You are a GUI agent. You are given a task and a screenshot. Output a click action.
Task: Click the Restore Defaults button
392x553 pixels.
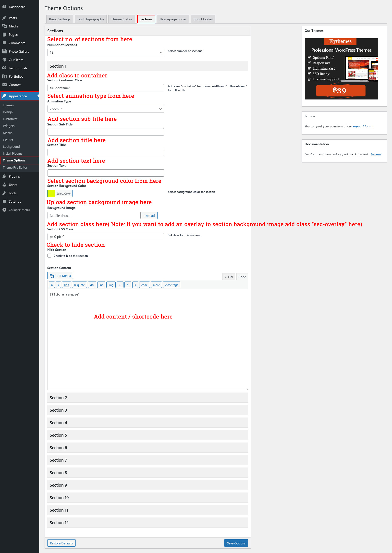(61, 543)
